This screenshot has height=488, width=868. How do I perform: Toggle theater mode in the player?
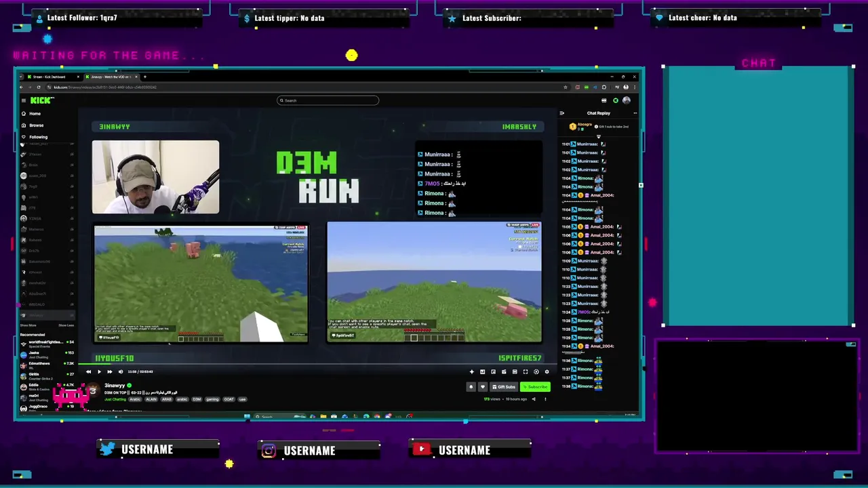click(x=515, y=371)
